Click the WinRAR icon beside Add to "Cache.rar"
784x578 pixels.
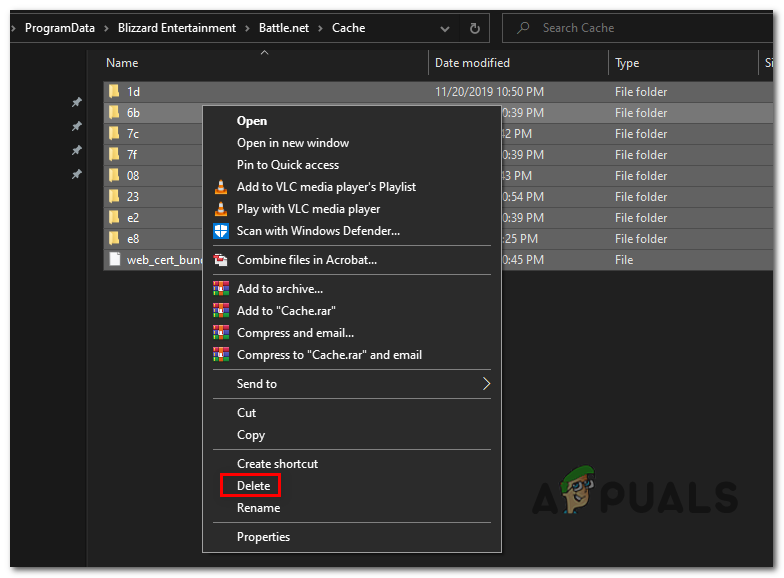click(x=221, y=311)
